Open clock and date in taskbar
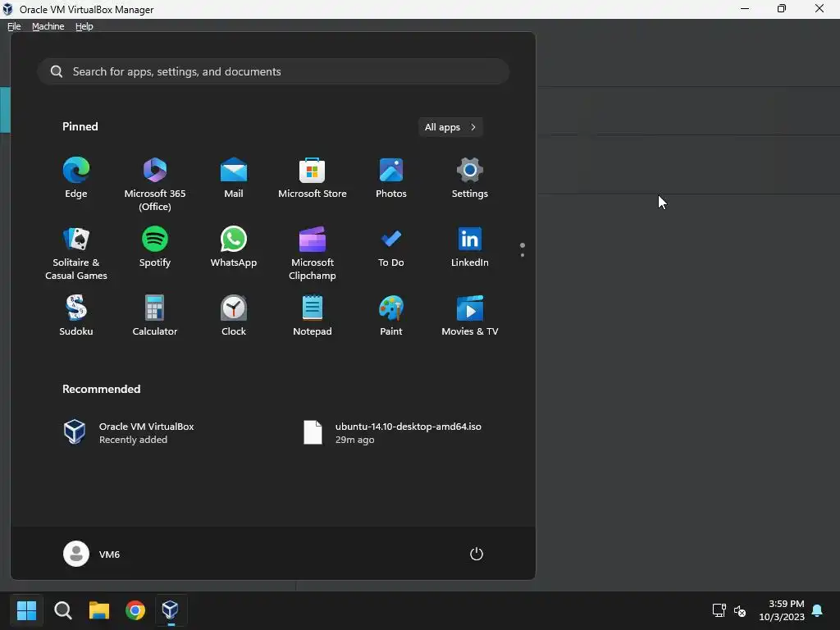Screen dimensions: 840x630 click(782, 610)
